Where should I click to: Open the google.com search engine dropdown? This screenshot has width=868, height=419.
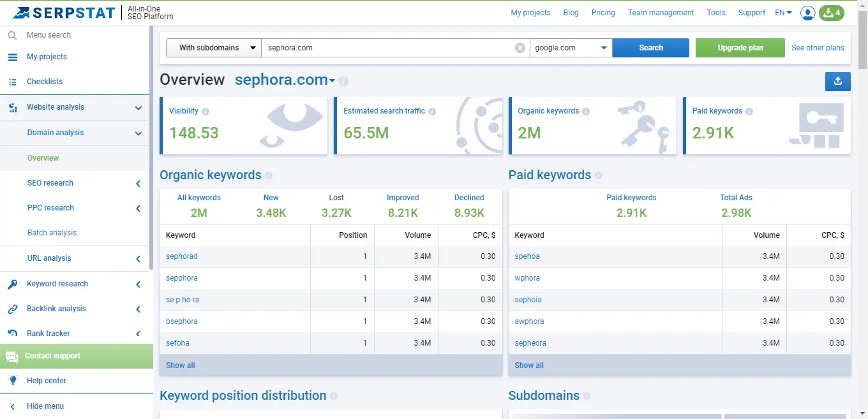pos(571,48)
